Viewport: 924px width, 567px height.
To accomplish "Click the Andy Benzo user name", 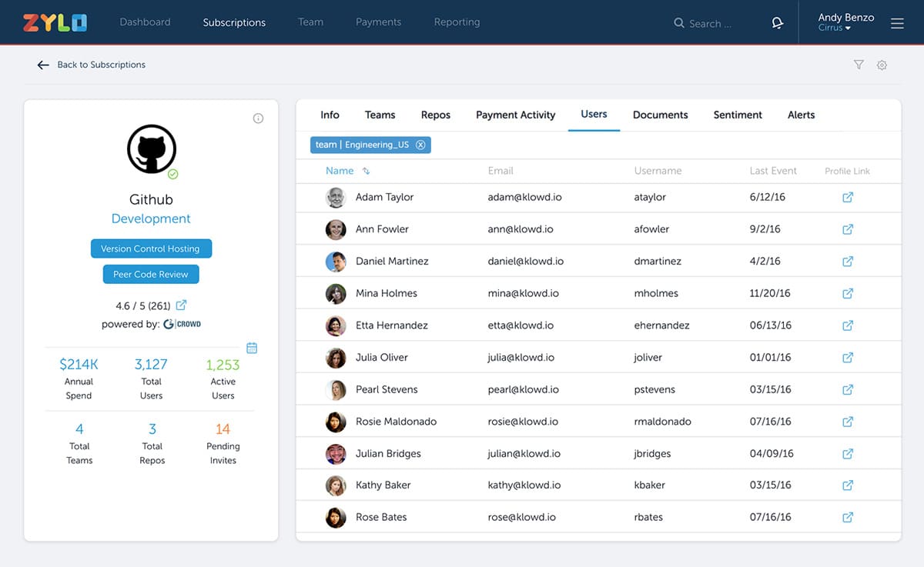I will 846,18.
